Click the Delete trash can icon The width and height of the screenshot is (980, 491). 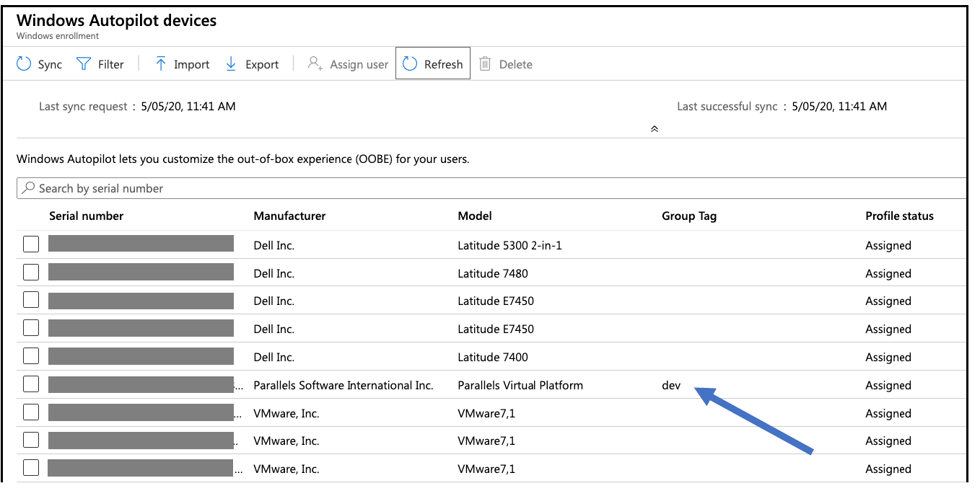point(485,64)
